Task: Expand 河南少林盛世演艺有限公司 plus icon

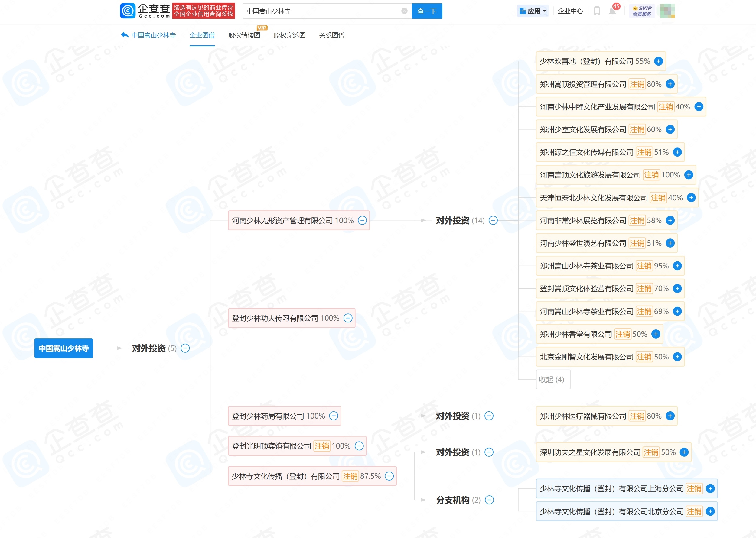Action: click(670, 243)
